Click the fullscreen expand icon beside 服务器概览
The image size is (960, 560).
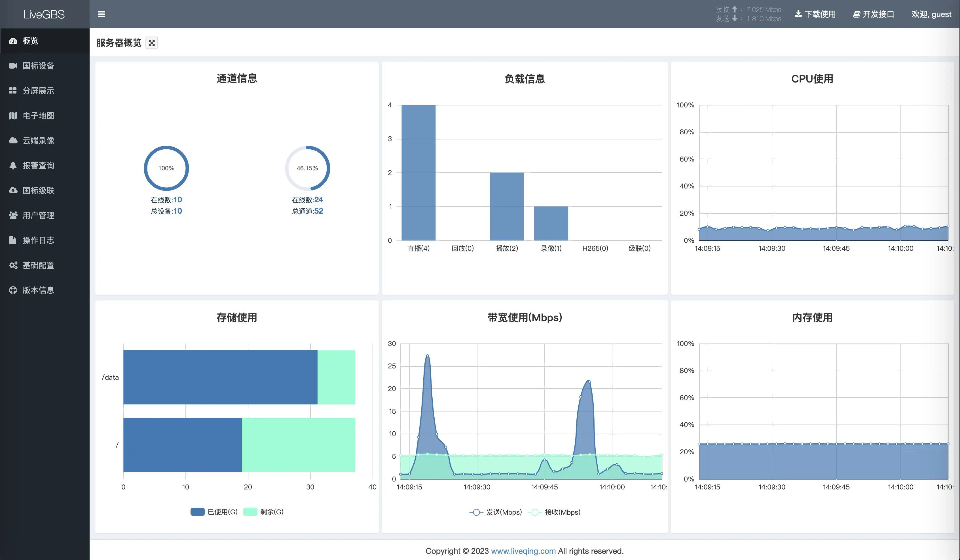click(152, 43)
